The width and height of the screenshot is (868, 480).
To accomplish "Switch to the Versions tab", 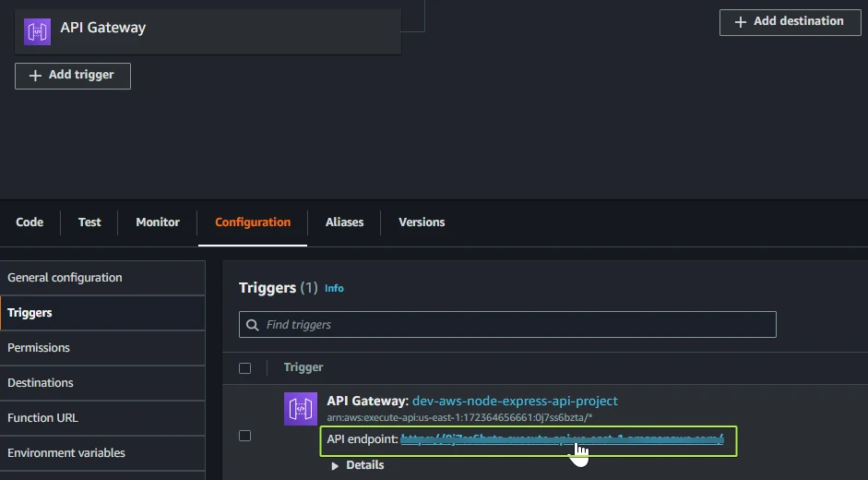I will pyautogui.click(x=422, y=222).
